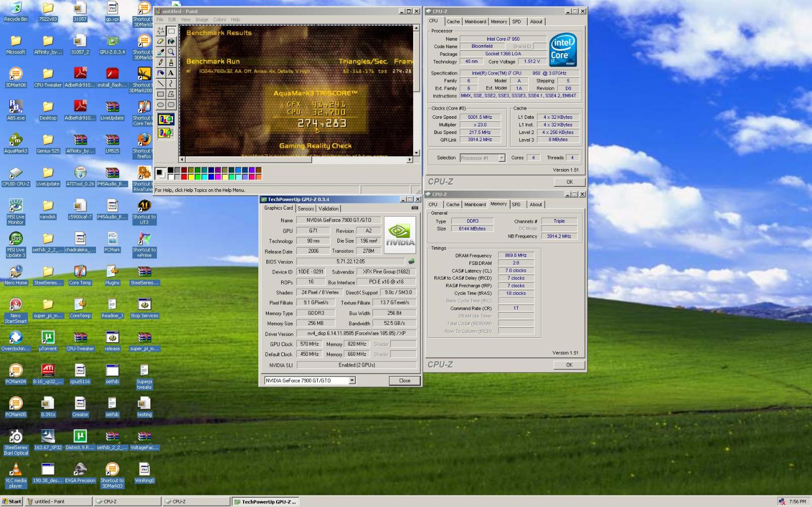Image resolution: width=812 pixels, height=507 pixels.
Task: Open the Recycle Bin desktop icon
Action: (16, 12)
